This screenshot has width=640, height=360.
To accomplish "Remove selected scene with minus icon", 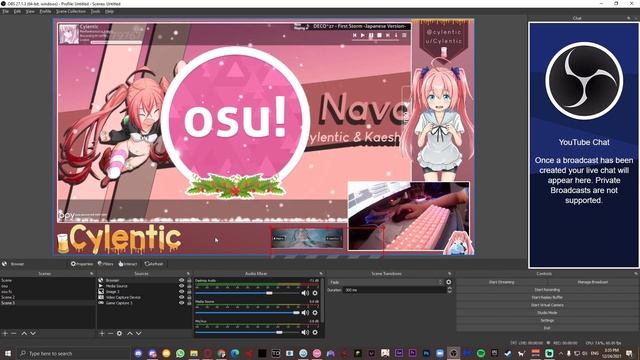I will click(14, 333).
